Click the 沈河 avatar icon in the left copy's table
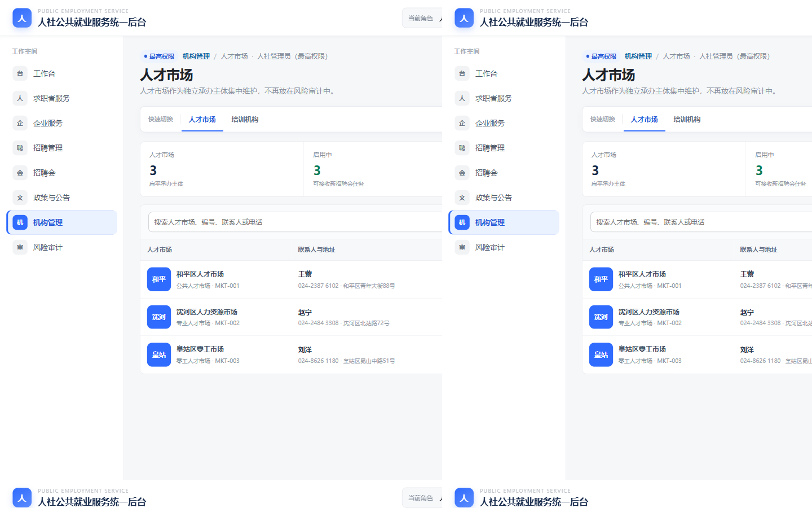The width and height of the screenshot is (812, 508). [x=159, y=317]
